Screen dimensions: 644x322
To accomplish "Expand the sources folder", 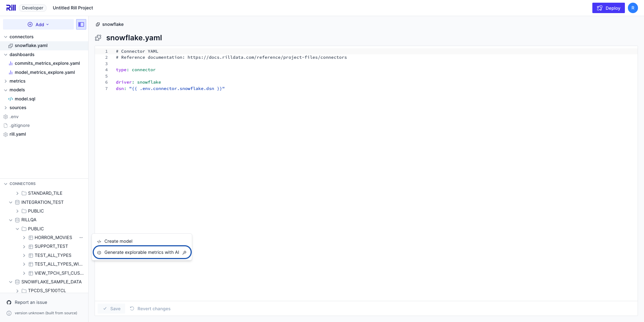I will (5, 107).
